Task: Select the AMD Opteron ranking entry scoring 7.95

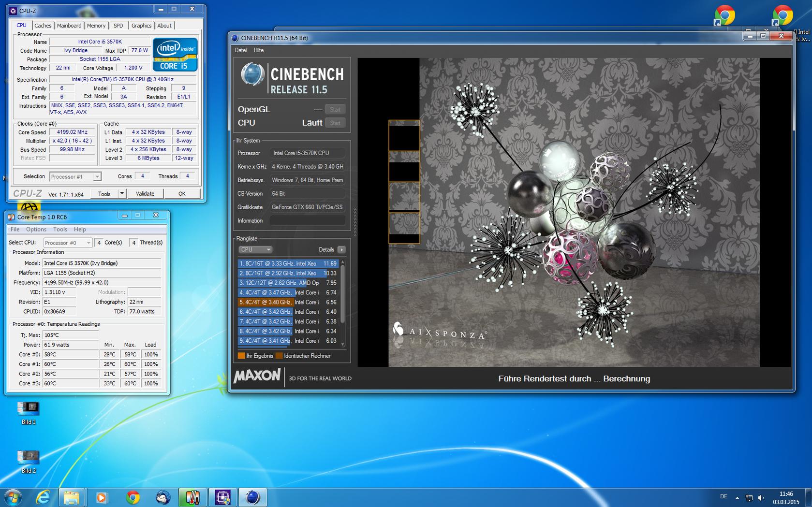Action: click(x=289, y=283)
